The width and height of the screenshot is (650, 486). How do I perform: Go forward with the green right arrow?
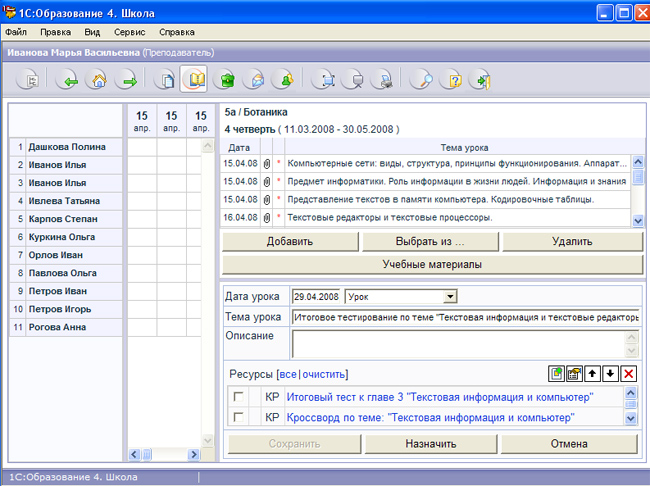pyautogui.click(x=127, y=80)
